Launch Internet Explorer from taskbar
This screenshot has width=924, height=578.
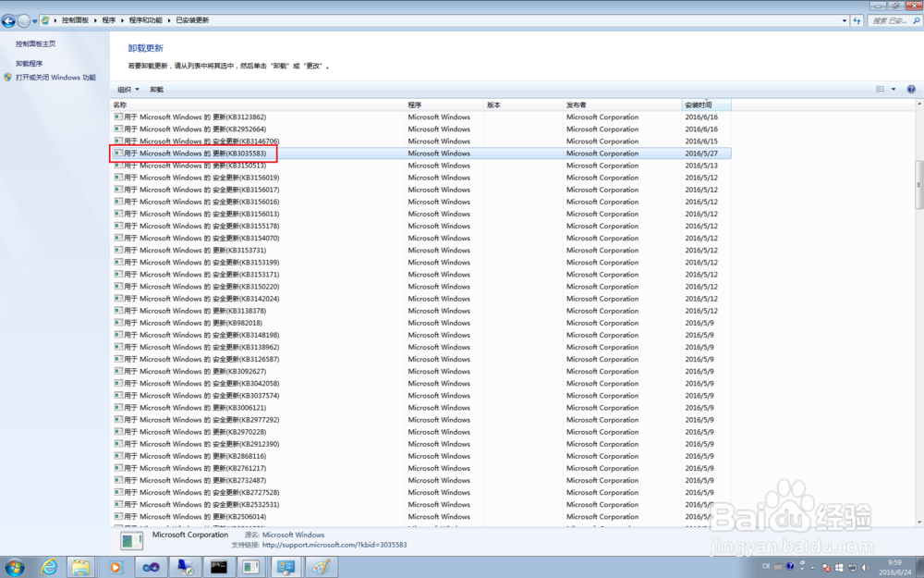50,568
